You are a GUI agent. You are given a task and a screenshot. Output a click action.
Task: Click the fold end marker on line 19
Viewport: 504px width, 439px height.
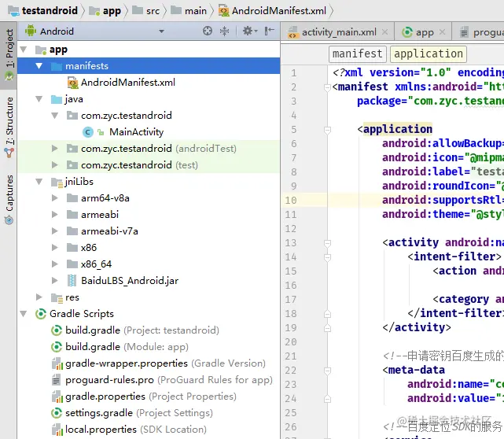(327, 328)
